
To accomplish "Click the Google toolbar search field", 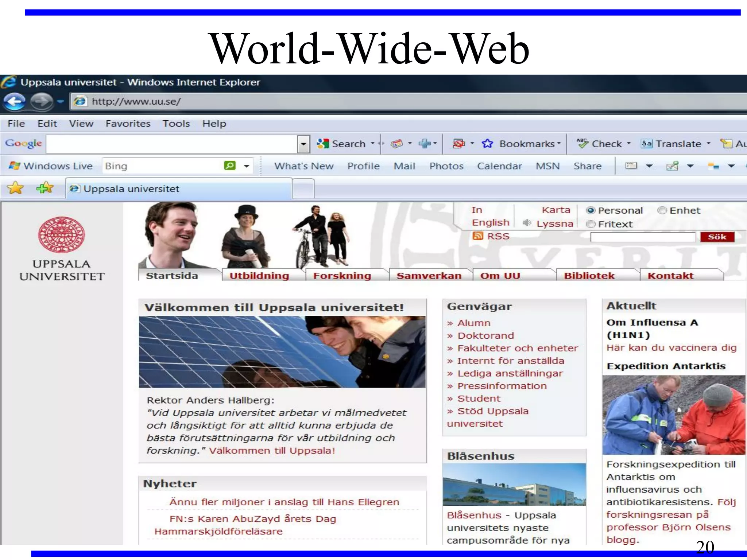I will 172,144.
